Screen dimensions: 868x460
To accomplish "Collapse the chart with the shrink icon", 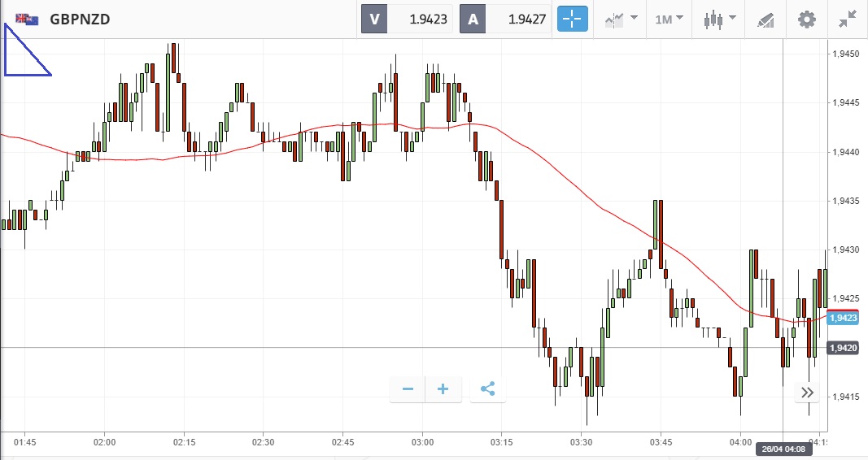I will click(x=848, y=19).
